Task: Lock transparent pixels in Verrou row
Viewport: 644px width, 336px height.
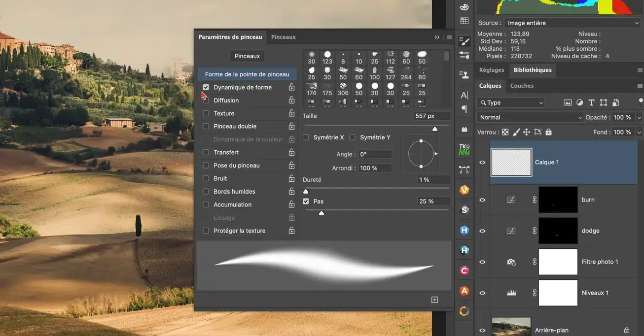Action: coord(505,132)
